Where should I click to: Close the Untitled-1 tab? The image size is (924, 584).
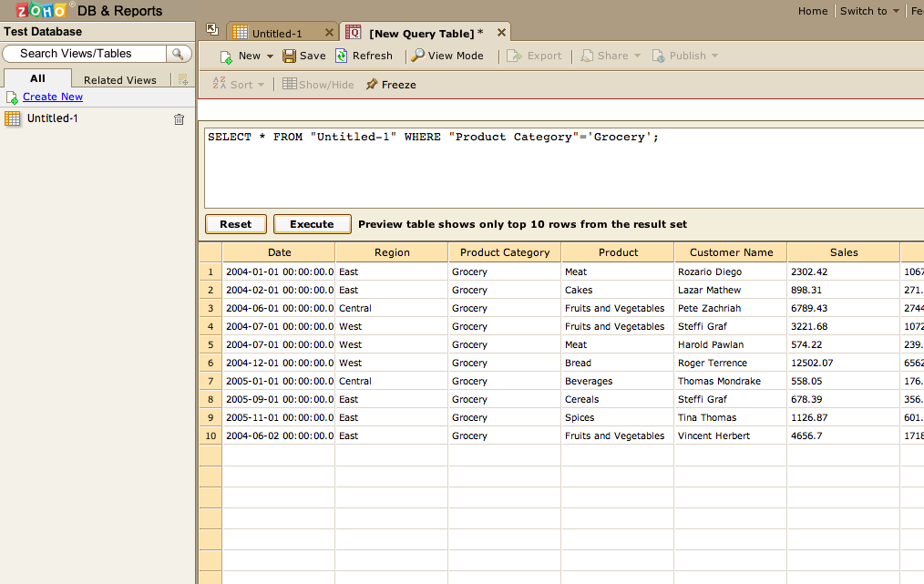(x=329, y=33)
